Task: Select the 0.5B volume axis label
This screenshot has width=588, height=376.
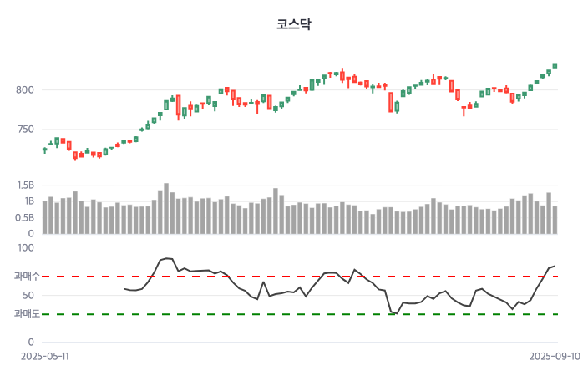Action: tap(25, 218)
